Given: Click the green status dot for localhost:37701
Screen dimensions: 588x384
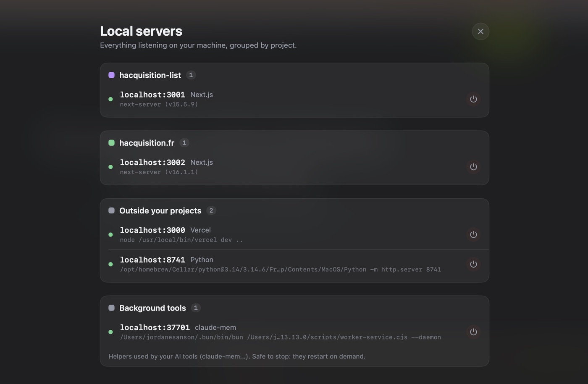Looking at the screenshot, I should [x=110, y=332].
